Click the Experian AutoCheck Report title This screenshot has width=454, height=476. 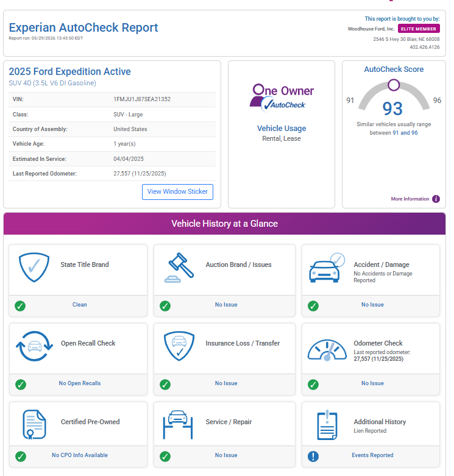point(83,27)
